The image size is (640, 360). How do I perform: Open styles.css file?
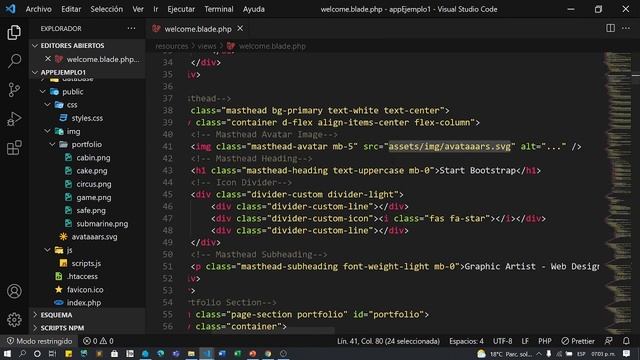[87, 118]
